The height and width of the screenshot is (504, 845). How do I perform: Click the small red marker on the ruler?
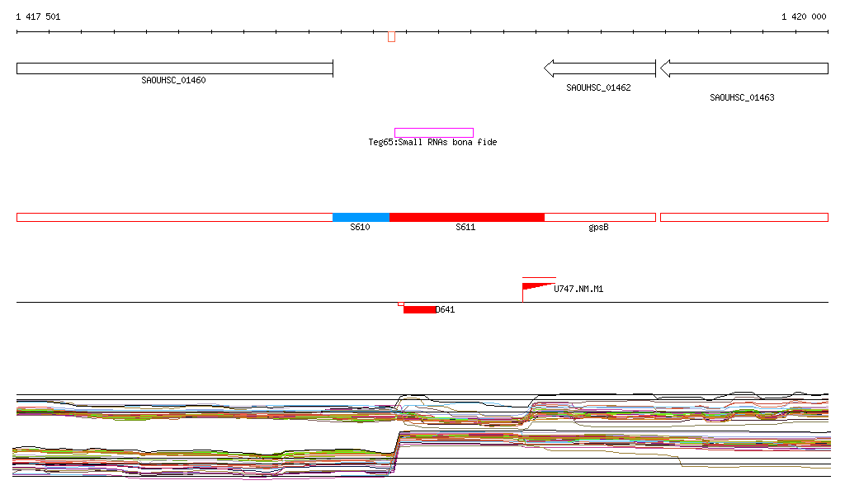tap(391, 36)
